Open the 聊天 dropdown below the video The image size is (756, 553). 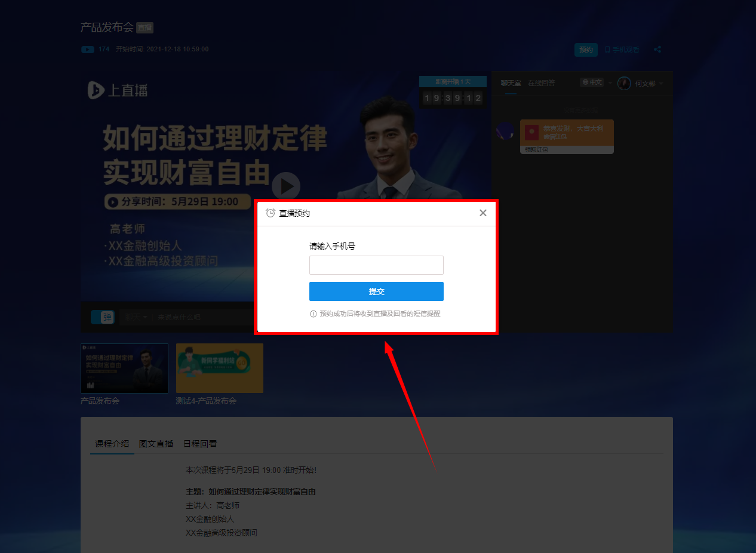[x=136, y=317]
